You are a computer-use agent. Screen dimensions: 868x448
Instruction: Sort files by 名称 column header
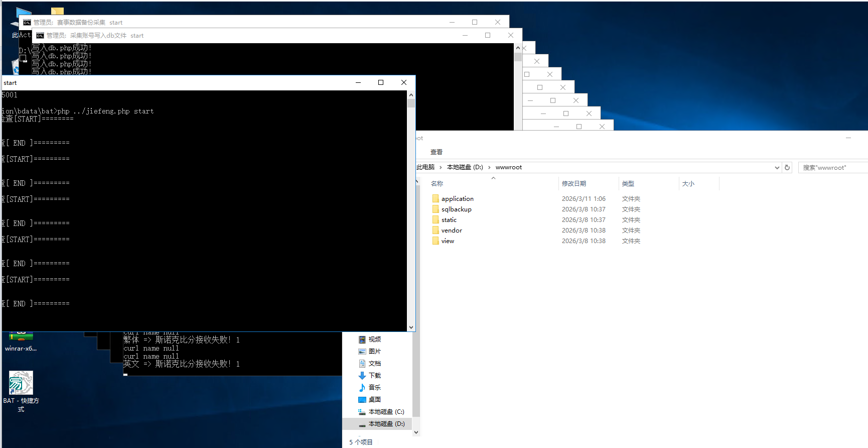coord(437,184)
